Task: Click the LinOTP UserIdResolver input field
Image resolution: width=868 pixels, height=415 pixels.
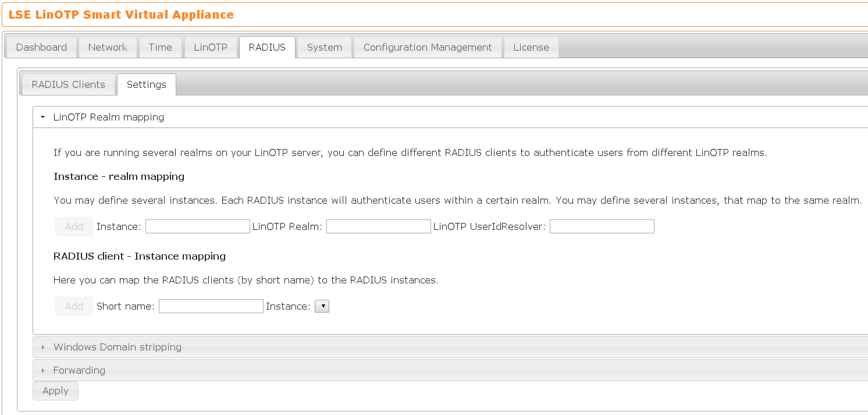Action: coord(602,226)
